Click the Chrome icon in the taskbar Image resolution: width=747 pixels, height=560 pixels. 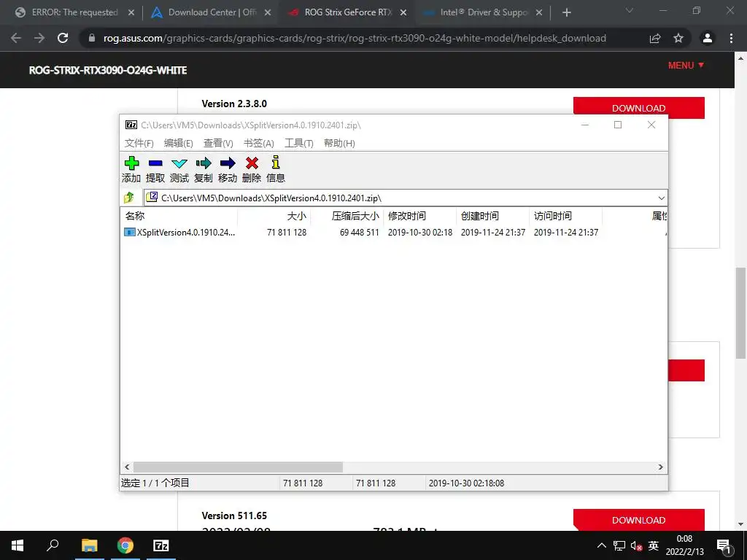point(125,545)
